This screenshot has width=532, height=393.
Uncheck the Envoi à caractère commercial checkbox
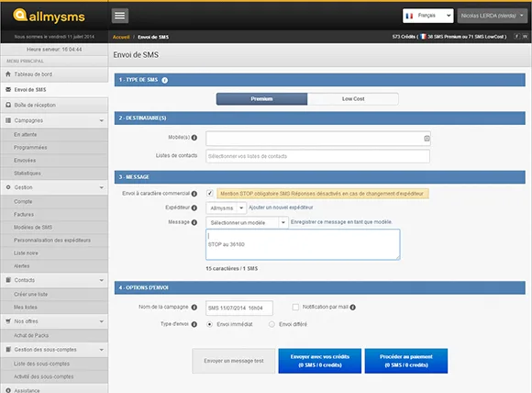[x=210, y=193]
